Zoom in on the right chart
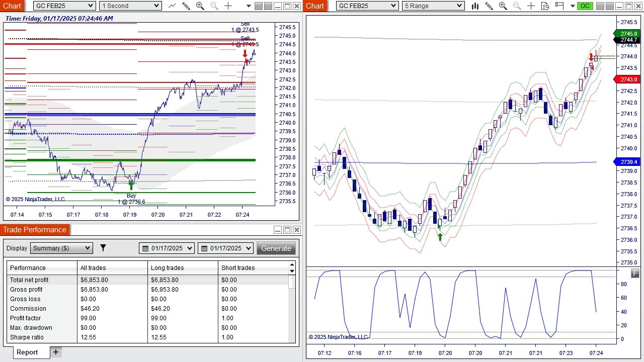 click(503, 6)
